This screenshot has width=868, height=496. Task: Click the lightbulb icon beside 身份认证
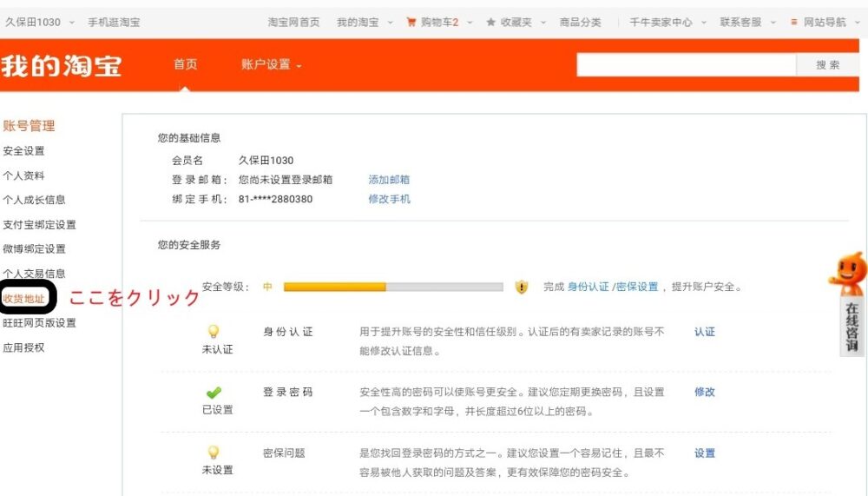pyautogui.click(x=214, y=332)
